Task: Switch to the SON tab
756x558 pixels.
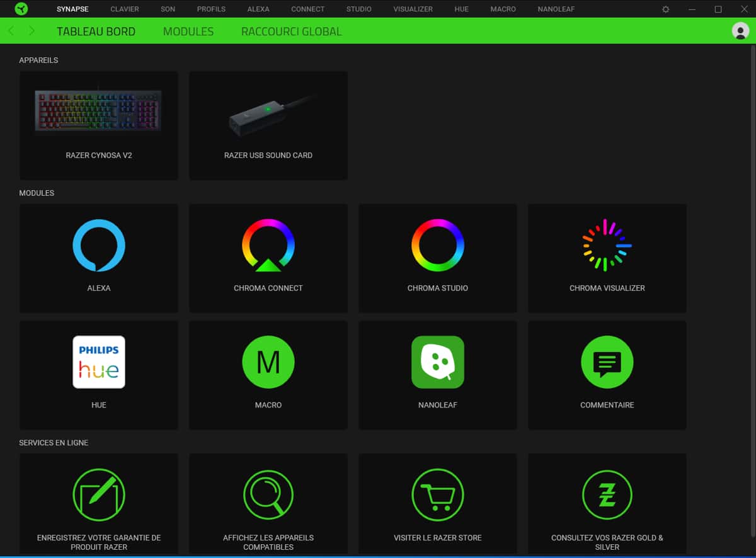Action: [x=168, y=9]
